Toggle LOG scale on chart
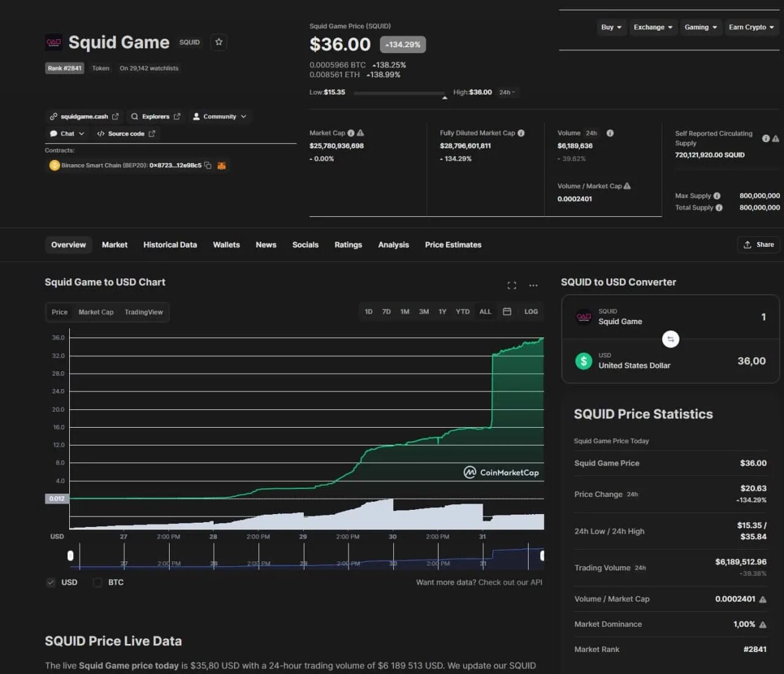This screenshot has width=784, height=674. pos(531,312)
